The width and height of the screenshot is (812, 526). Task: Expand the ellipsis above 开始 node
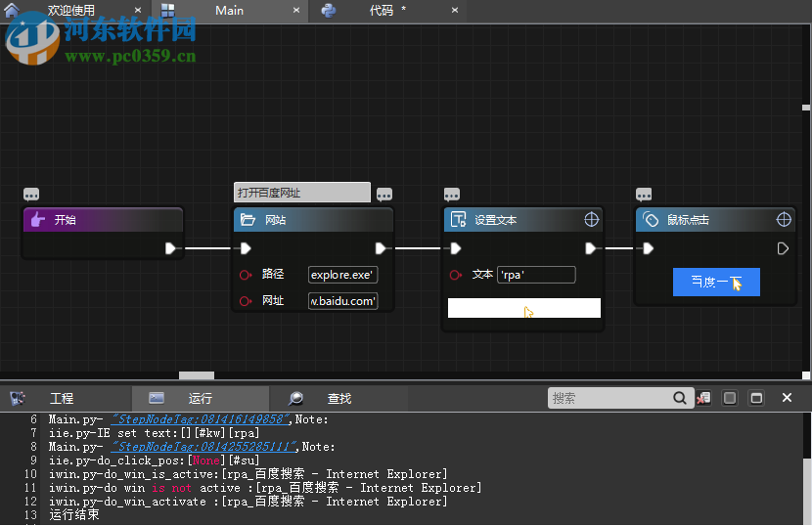coord(31,195)
